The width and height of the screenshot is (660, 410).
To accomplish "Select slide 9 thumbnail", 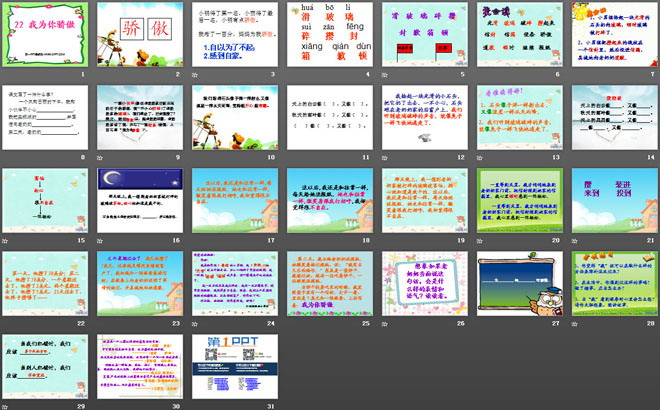I will pyautogui.click(x=140, y=117).
